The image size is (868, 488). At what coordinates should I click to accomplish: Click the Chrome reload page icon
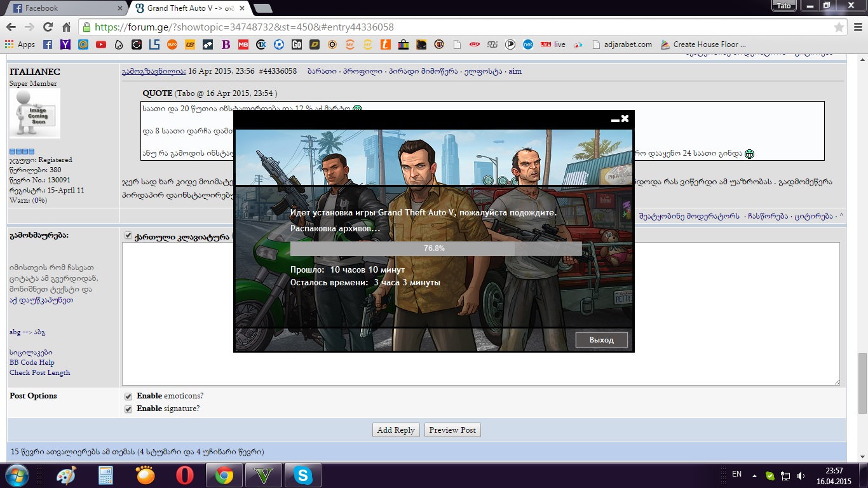[x=48, y=27]
